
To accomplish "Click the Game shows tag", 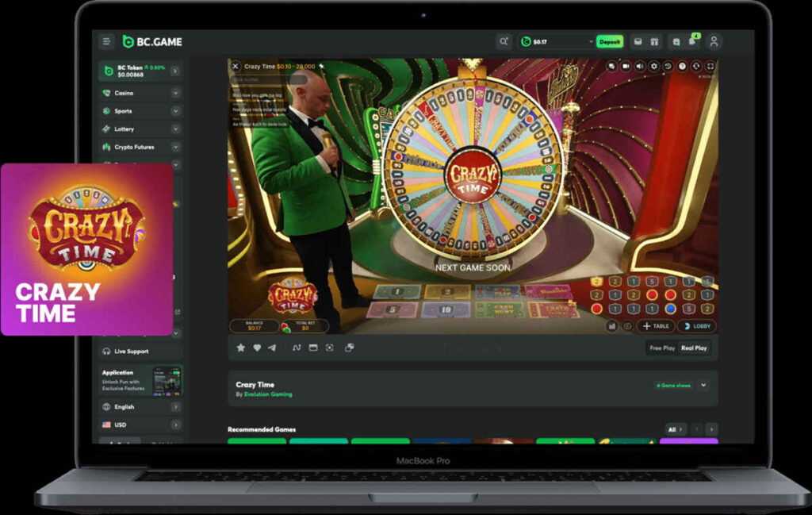I will pos(673,386).
